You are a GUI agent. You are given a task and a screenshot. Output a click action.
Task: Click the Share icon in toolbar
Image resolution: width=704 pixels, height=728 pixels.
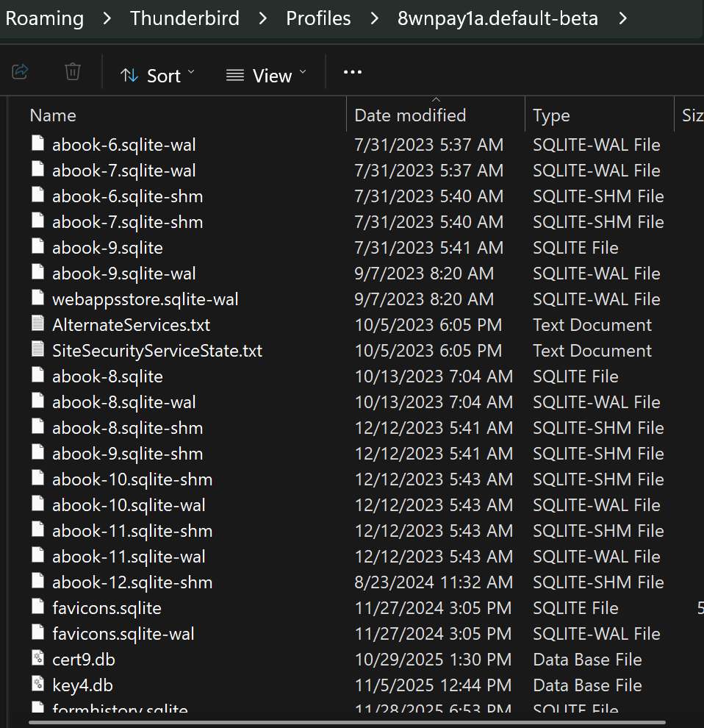click(x=20, y=72)
